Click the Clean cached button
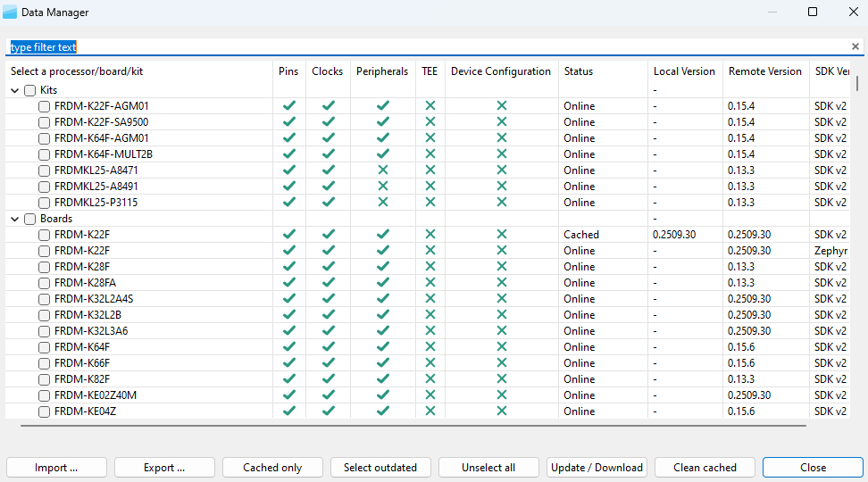 click(x=705, y=468)
